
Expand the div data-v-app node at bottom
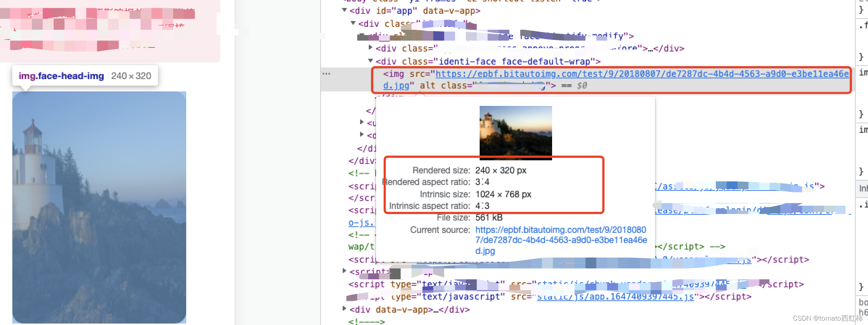[x=345, y=309]
